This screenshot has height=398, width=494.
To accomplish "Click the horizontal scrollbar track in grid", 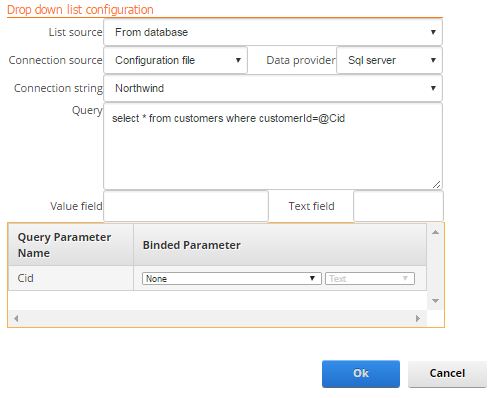I will [217, 318].
